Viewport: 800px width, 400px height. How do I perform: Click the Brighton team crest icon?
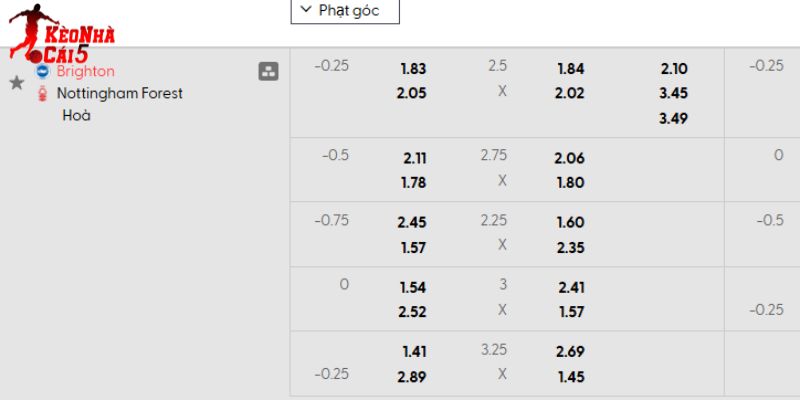(42, 72)
